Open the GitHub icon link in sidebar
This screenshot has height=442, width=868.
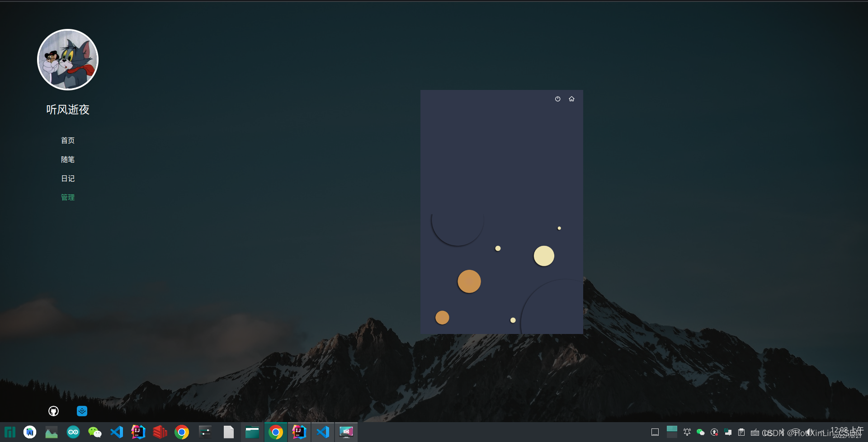[53, 411]
